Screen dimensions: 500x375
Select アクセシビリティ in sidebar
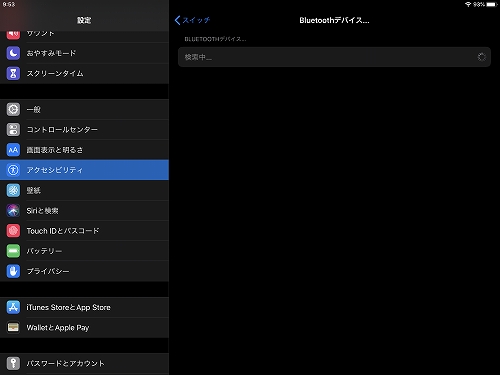coord(84,170)
